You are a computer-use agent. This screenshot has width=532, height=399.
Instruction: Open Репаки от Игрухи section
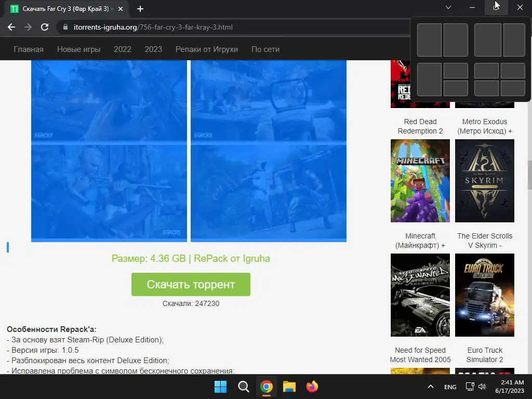click(x=207, y=49)
